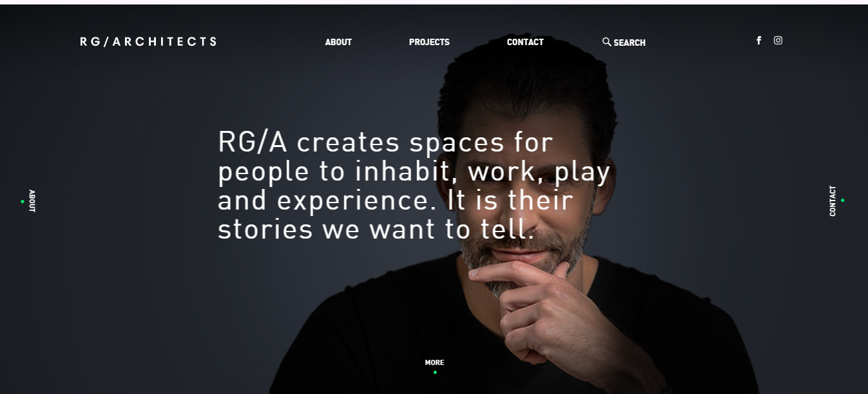
Task: Click green dot beside vertical Contact label
Action: click(842, 201)
